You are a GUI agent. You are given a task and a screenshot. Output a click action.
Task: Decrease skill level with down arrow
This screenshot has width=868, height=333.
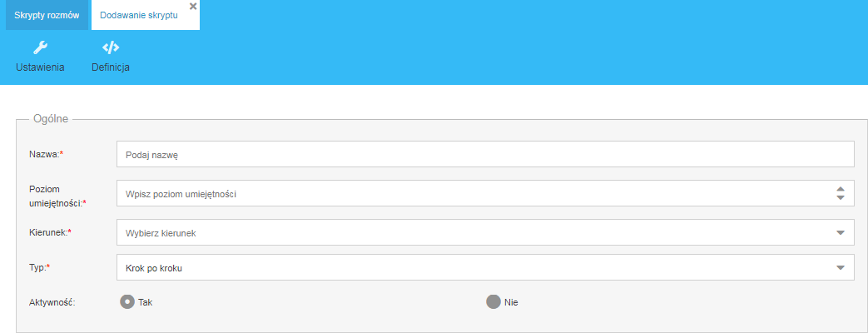point(841,197)
